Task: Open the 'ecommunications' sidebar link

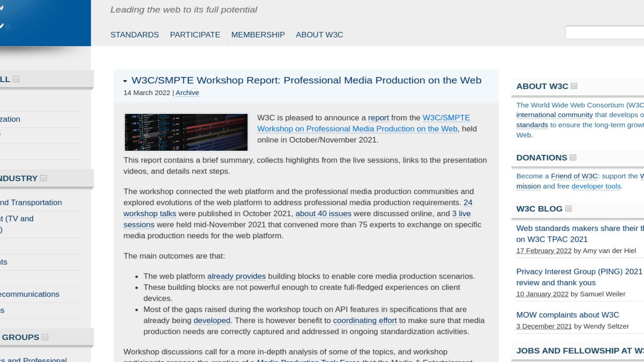Action: tap(29, 294)
